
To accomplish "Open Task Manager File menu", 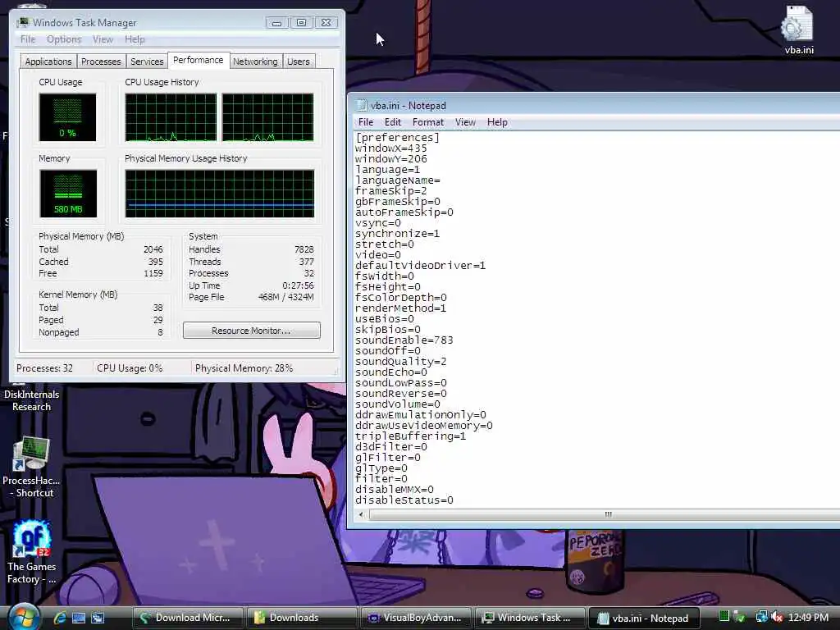I will (28, 39).
